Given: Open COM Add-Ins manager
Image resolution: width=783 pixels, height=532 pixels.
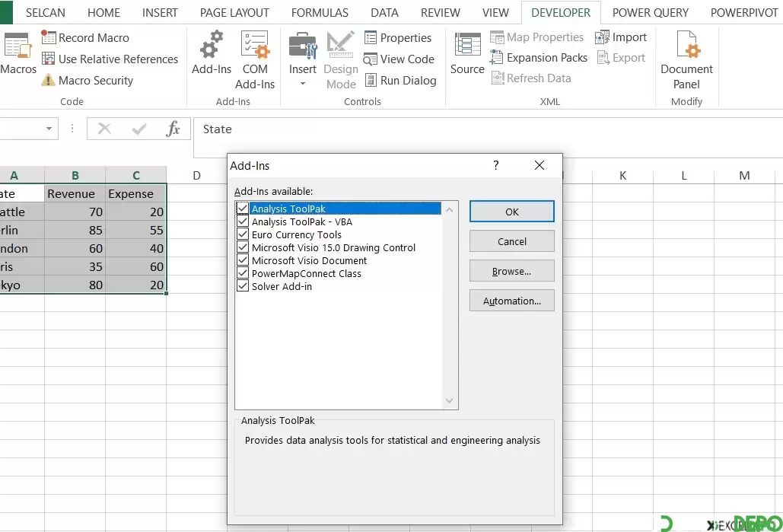Looking at the screenshot, I should click(255, 60).
